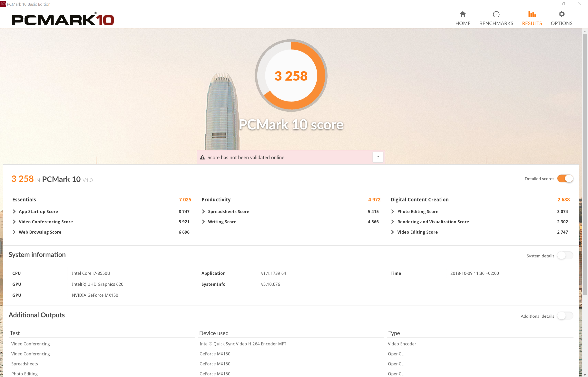Click 'Score has not been validated online.' text
Image resolution: width=588 pixels, height=377 pixels.
coord(247,157)
